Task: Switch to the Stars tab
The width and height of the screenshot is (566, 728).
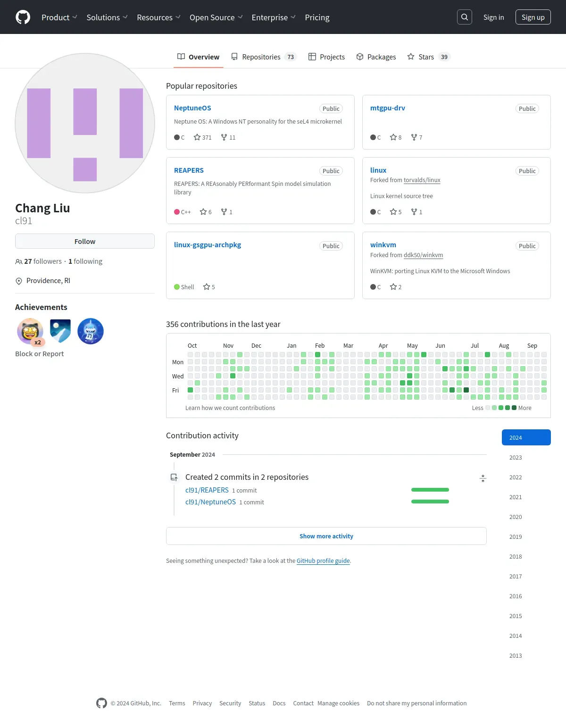Action: (x=429, y=57)
